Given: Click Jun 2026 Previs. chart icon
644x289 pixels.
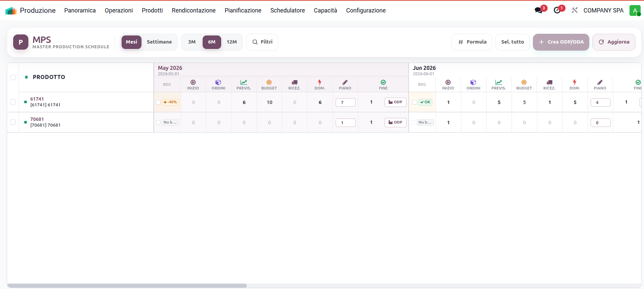Looking at the screenshot, I should pos(499,82).
